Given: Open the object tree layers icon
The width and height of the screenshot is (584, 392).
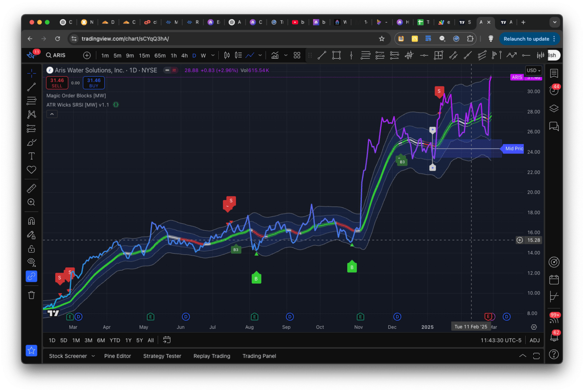Looking at the screenshot, I should coord(554,108).
